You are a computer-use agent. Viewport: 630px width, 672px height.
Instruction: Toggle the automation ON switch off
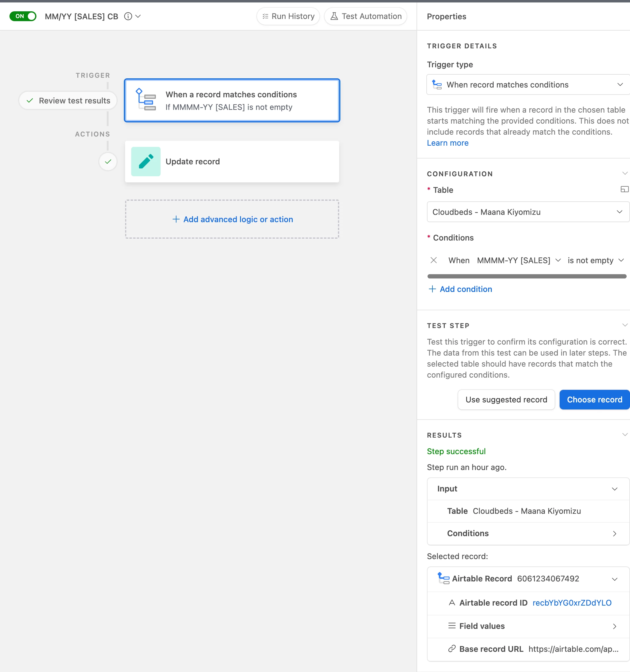point(23,16)
